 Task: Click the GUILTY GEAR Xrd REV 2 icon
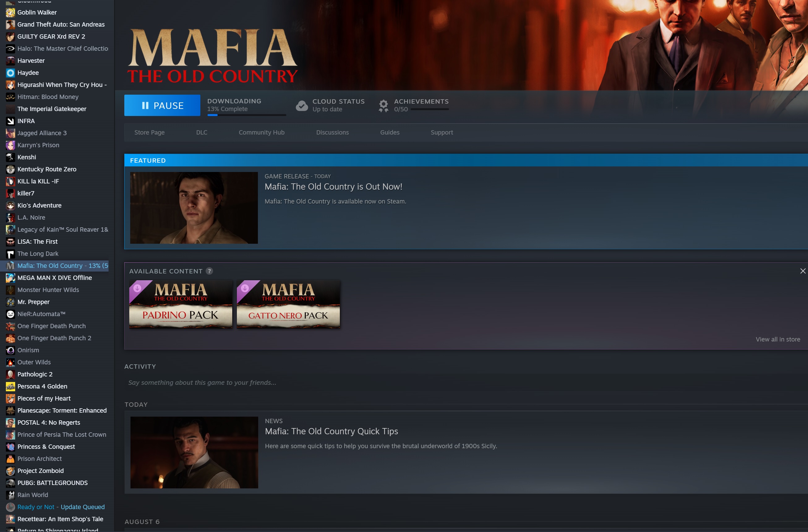(11, 36)
